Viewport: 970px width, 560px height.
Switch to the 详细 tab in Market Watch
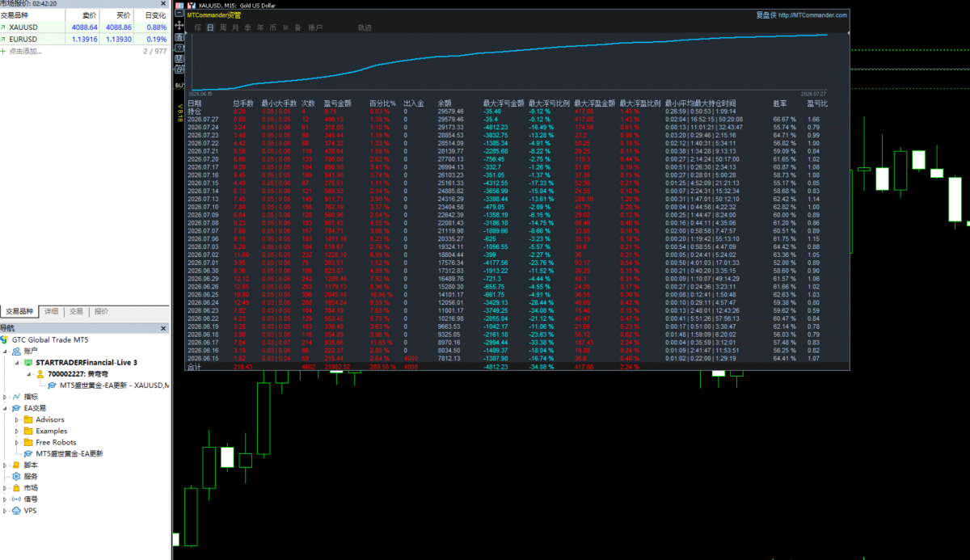pyautogui.click(x=51, y=311)
